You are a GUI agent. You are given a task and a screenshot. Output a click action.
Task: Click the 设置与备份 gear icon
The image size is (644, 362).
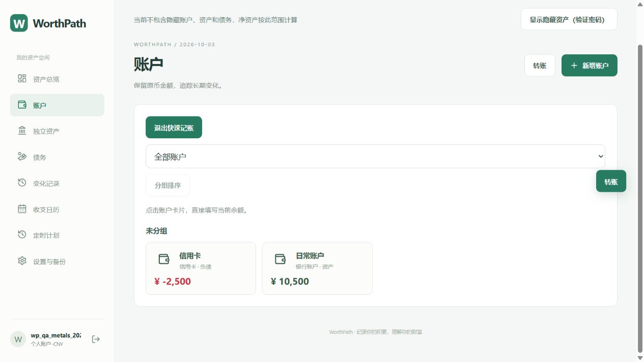pos(22,261)
